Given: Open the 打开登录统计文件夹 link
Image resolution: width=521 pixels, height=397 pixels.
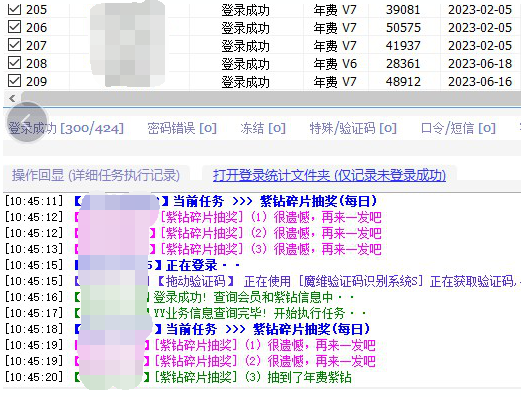Looking at the screenshot, I should pyautogui.click(x=329, y=175).
